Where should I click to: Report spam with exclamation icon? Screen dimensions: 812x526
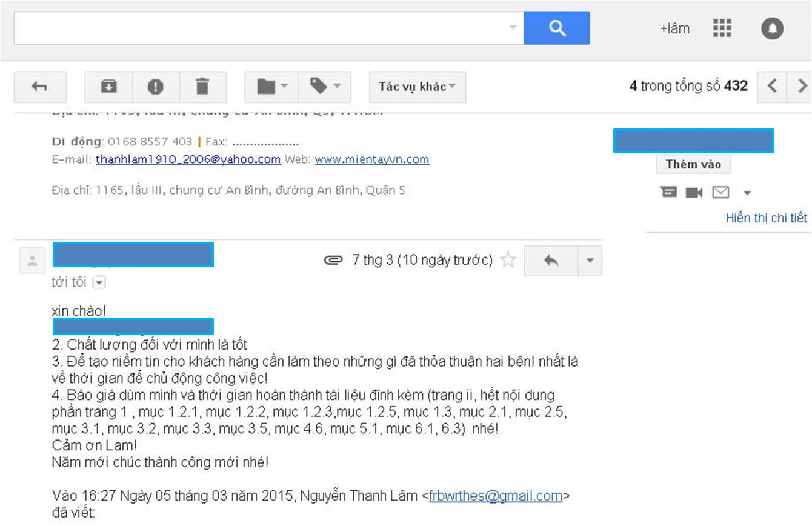pos(156,87)
